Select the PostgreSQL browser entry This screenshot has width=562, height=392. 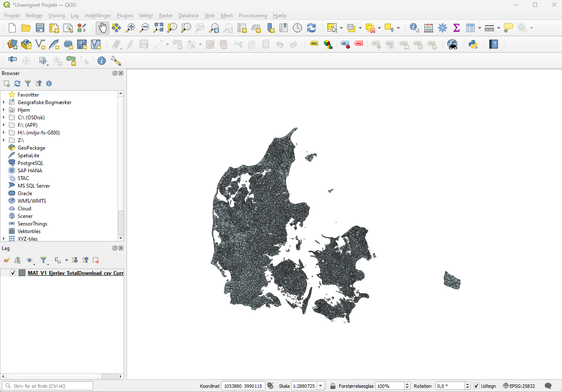(30, 163)
